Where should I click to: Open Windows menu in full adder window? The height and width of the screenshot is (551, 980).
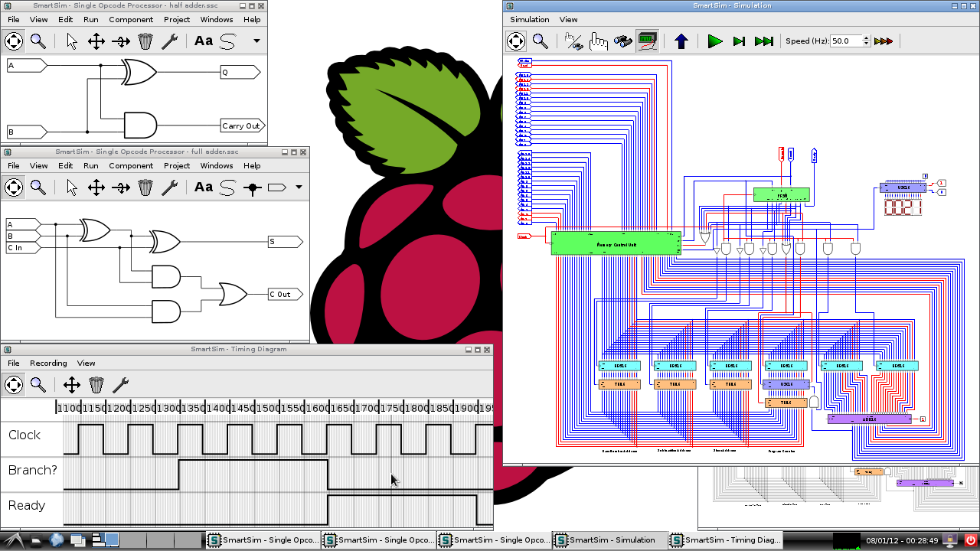point(217,165)
